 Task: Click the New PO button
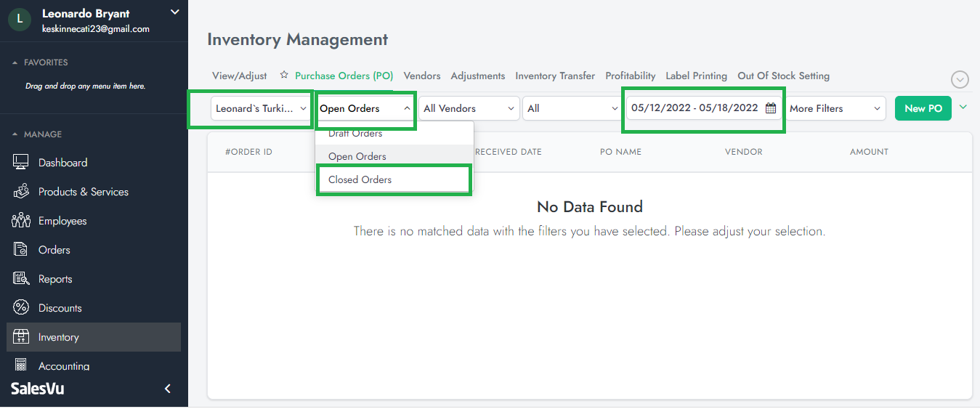(923, 108)
